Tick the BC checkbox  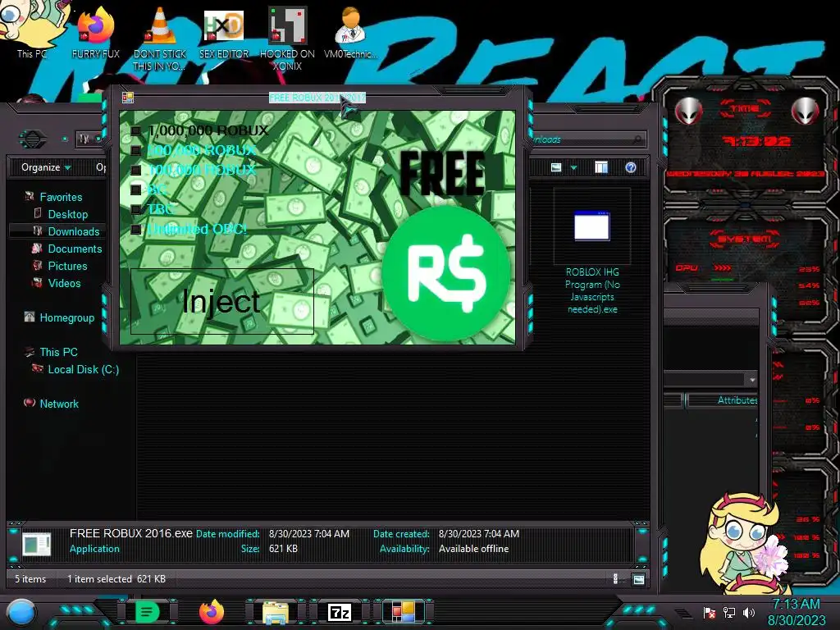tap(136, 189)
